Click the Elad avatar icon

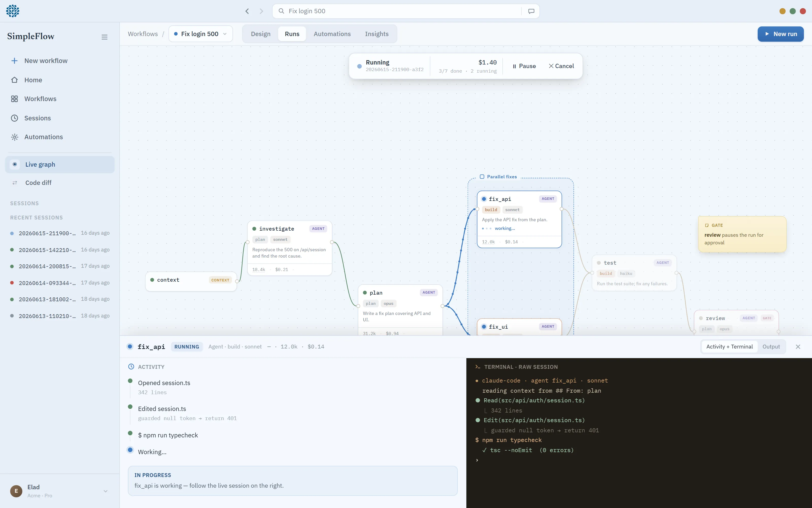click(16, 491)
